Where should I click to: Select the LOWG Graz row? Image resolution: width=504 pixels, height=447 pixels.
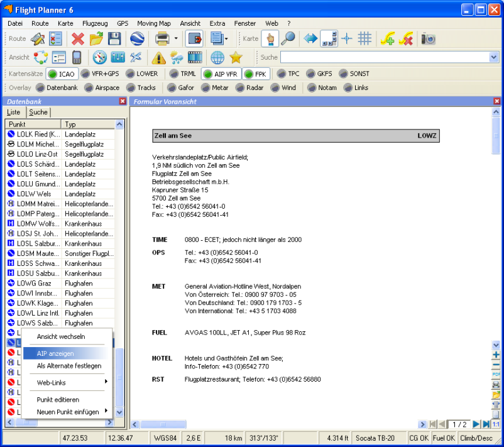[x=60, y=284]
